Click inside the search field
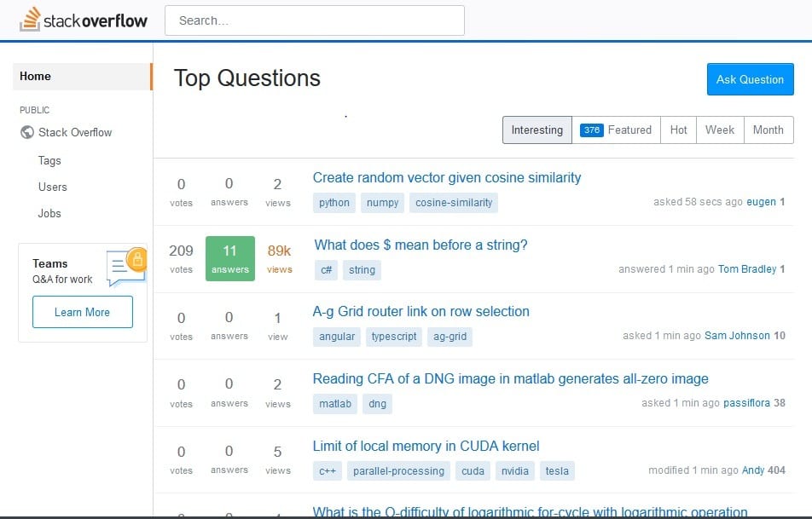This screenshot has width=812, height=519. (x=316, y=20)
